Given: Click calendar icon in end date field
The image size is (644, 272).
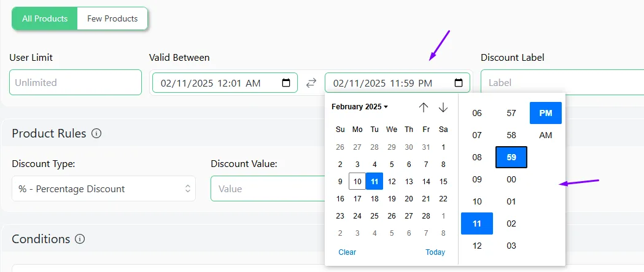Looking at the screenshot, I should click(x=459, y=83).
